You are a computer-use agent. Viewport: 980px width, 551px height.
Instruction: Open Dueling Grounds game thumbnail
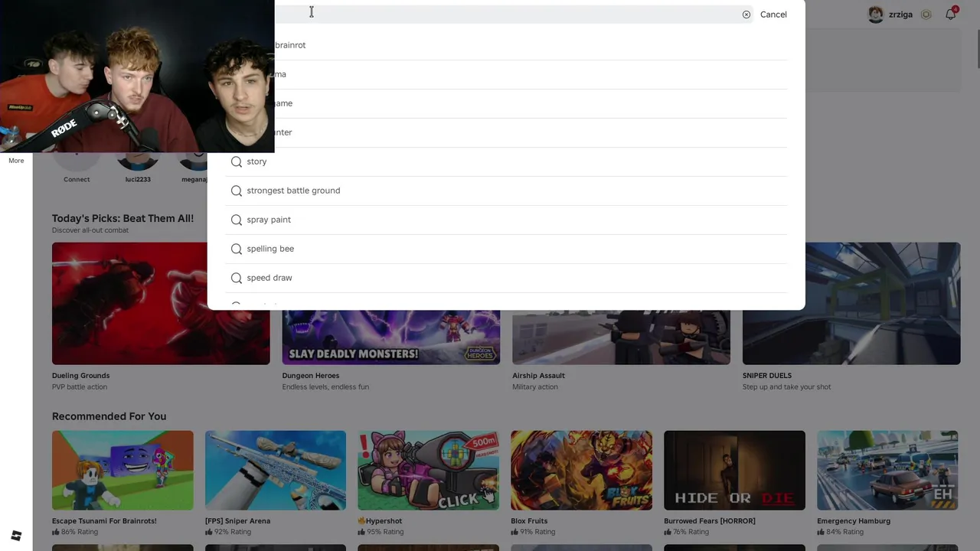pos(161,303)
